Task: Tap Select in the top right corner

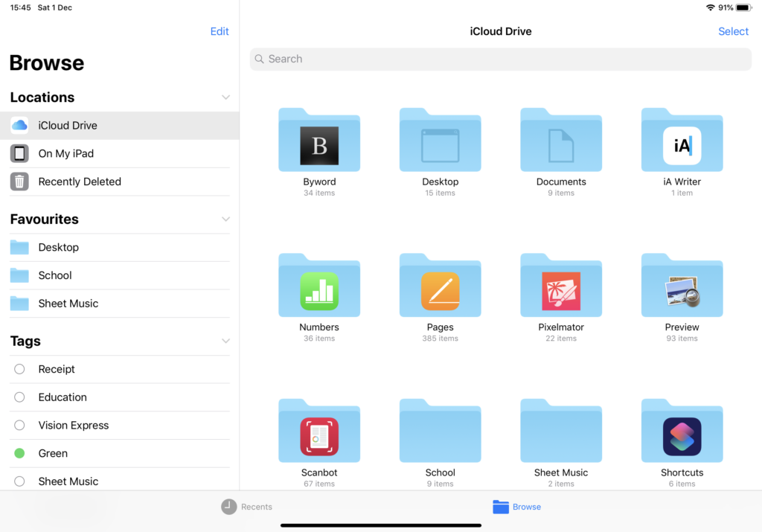Action: (733, 31)
